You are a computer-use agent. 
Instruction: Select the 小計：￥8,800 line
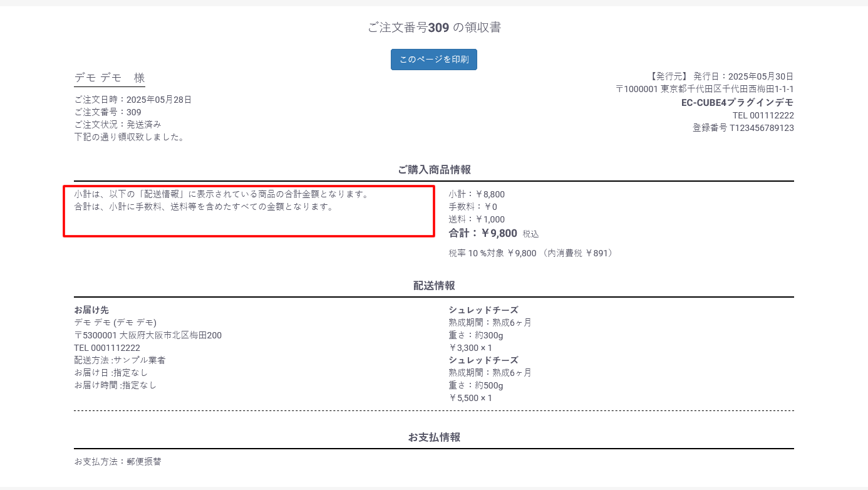click(476, 194)
